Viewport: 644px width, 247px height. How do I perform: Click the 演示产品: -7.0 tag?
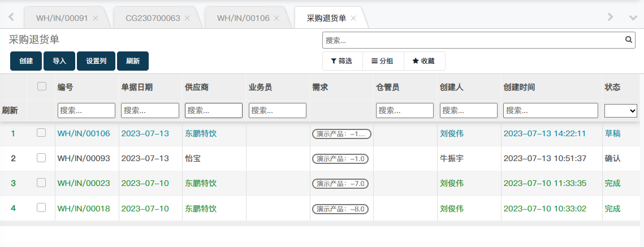point(340,184)
